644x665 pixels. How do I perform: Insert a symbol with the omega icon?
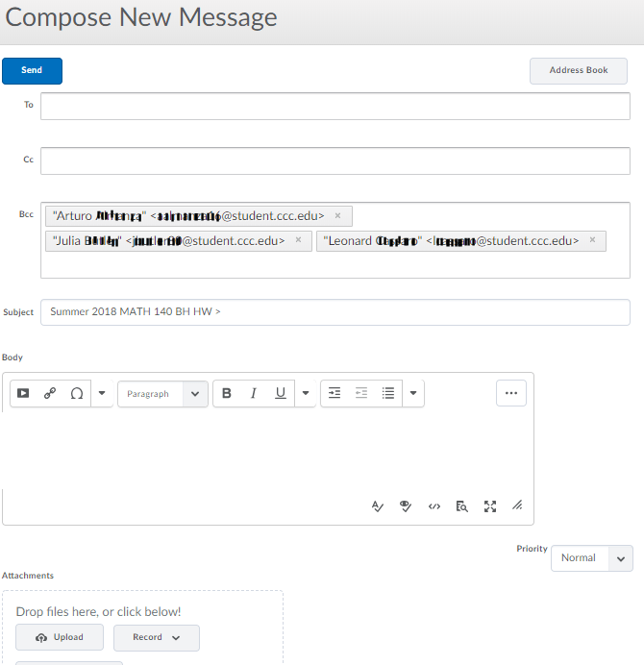click(x=77, y=393)
